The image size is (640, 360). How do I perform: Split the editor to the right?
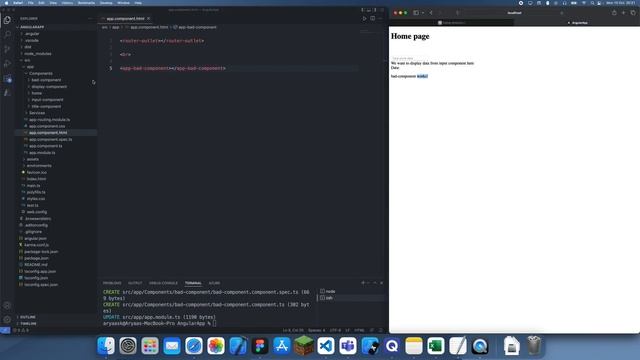(x=373, y=18)
